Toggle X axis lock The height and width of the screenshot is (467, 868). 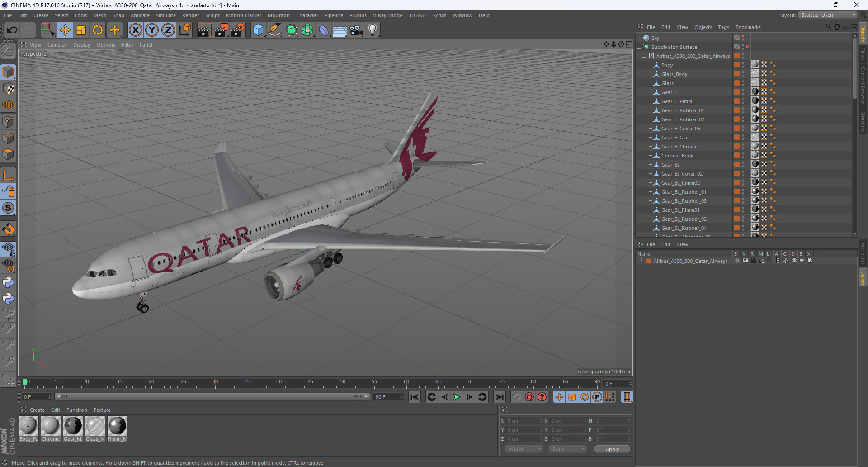135,30
